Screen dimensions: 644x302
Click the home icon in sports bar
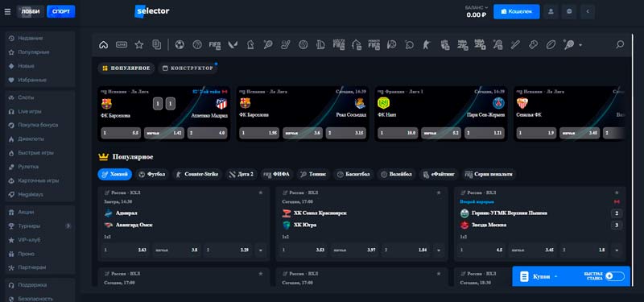[104, 45]
